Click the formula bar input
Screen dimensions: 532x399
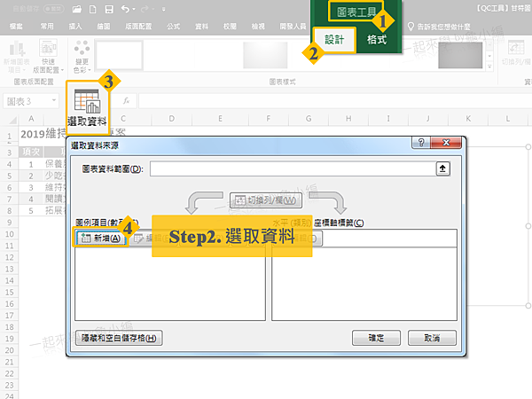(335, 101)
